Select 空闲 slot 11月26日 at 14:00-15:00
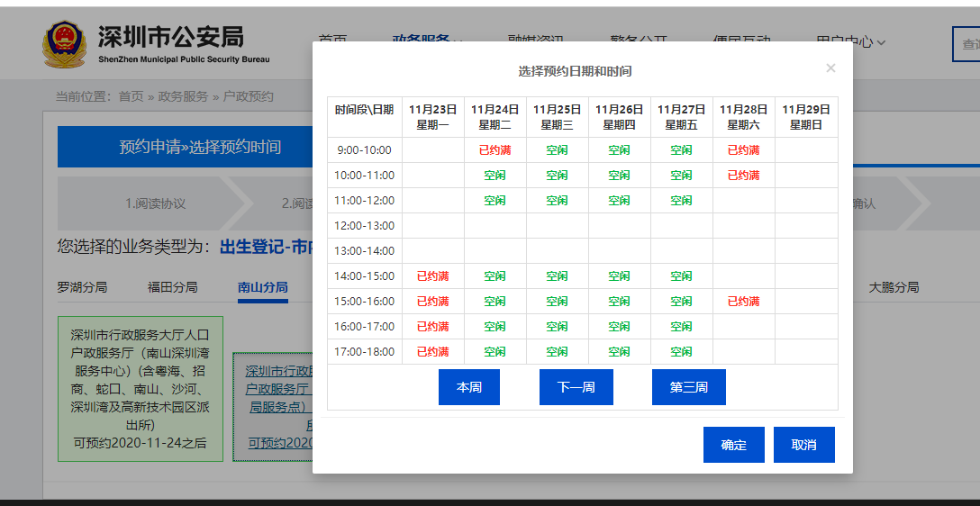The width and height of the screenshot is (980, 506). [619, 276]
